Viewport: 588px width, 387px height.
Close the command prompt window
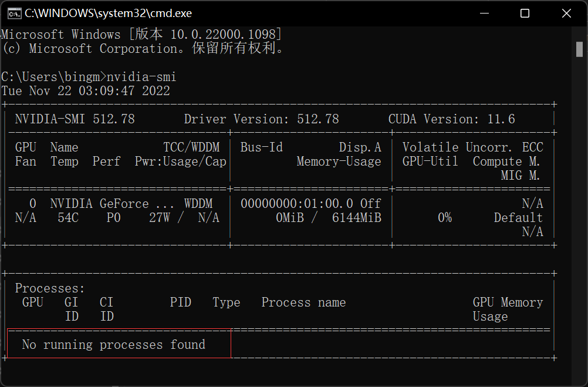point(566,13)
